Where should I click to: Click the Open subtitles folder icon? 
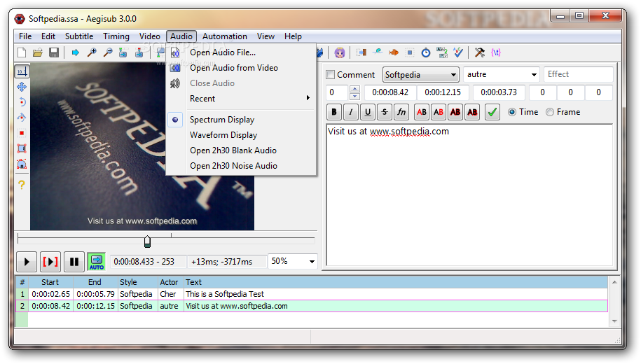point(38,52)
